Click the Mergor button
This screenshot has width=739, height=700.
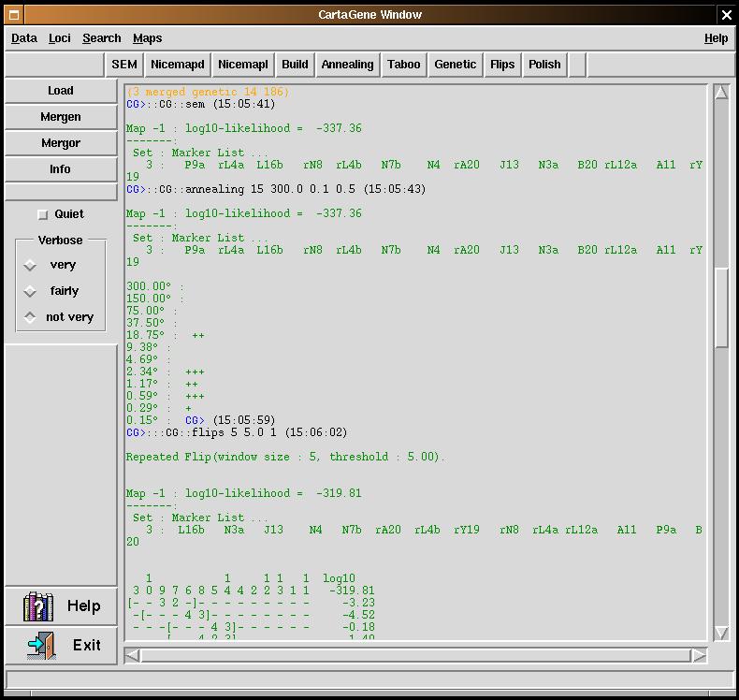click(60, 143)
